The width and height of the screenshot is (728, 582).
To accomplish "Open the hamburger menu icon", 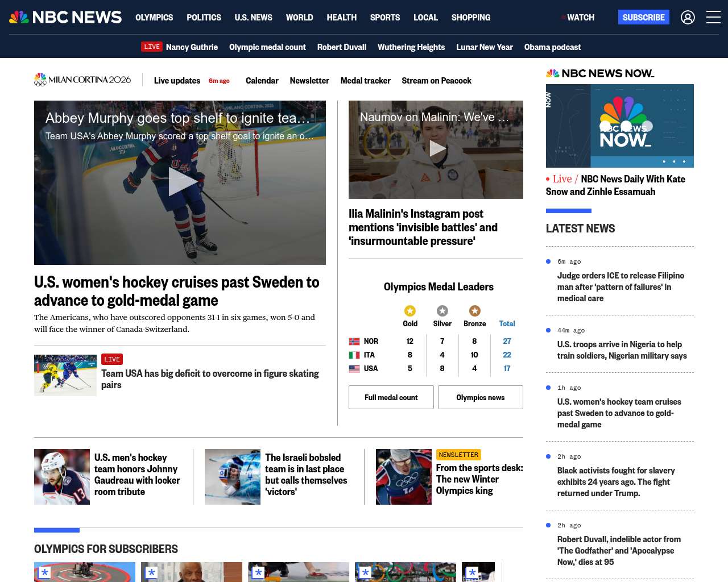I will click(x=713, y=18).
